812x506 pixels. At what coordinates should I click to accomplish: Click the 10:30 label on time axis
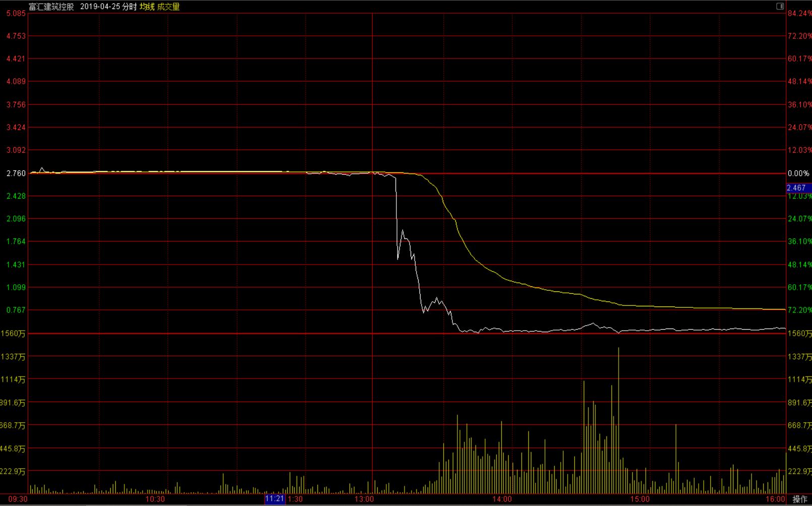pyautogui.click(x=155, y=499)
